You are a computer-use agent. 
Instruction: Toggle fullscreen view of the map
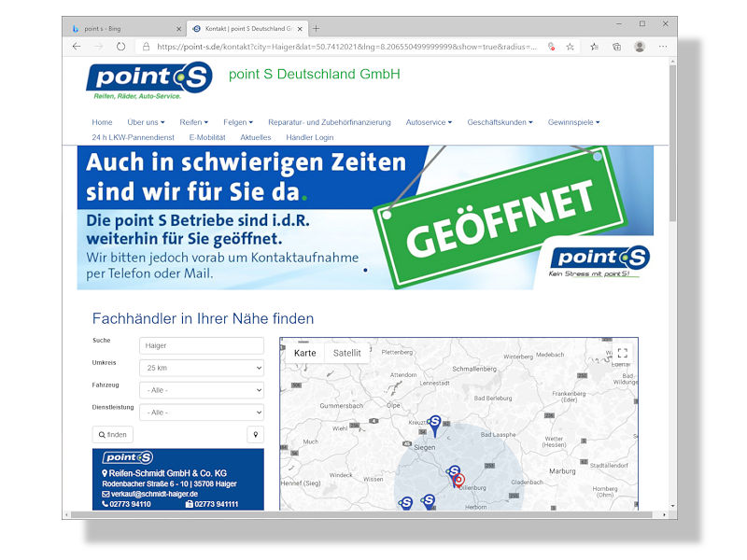622,353
